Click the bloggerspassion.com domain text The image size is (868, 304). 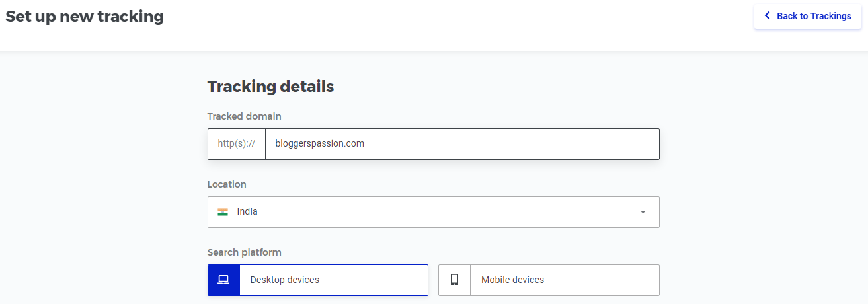pos(320,143)
